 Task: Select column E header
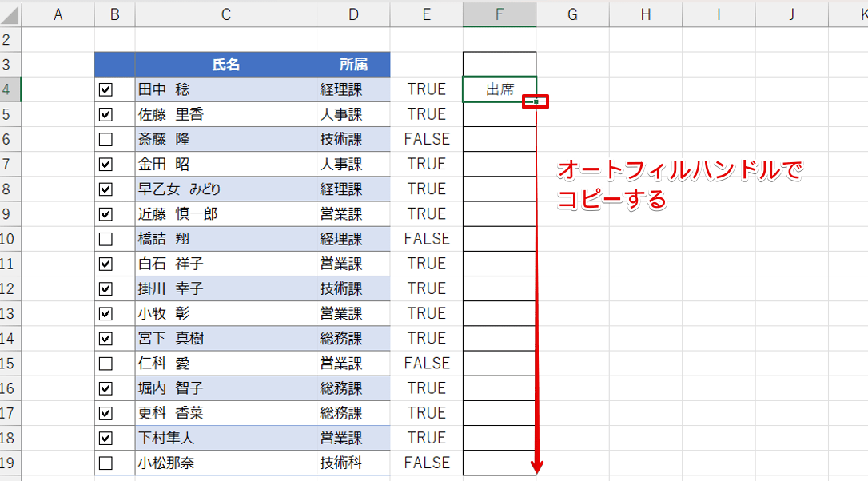coord(426,15)
